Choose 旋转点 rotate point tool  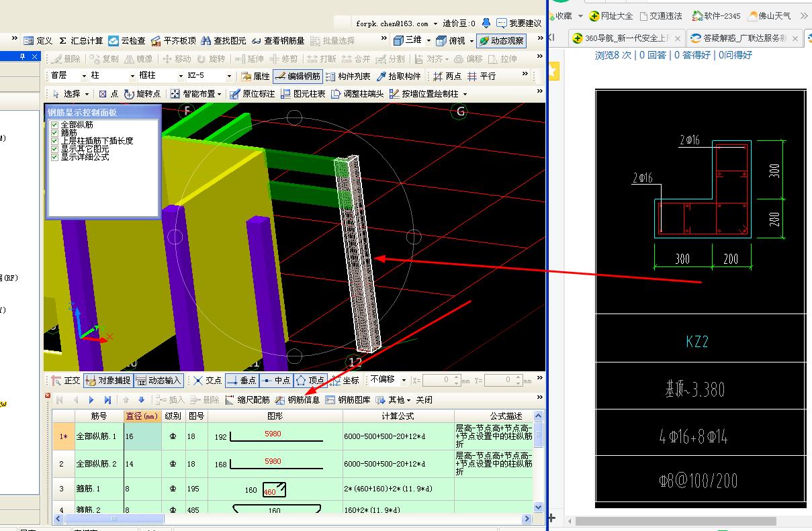142,94
